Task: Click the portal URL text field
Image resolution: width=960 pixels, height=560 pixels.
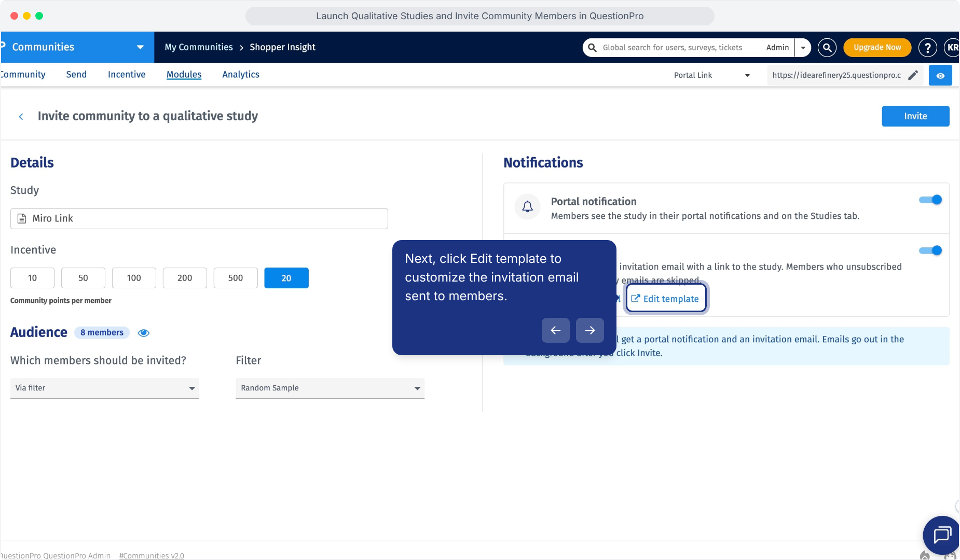Action: 836,75
